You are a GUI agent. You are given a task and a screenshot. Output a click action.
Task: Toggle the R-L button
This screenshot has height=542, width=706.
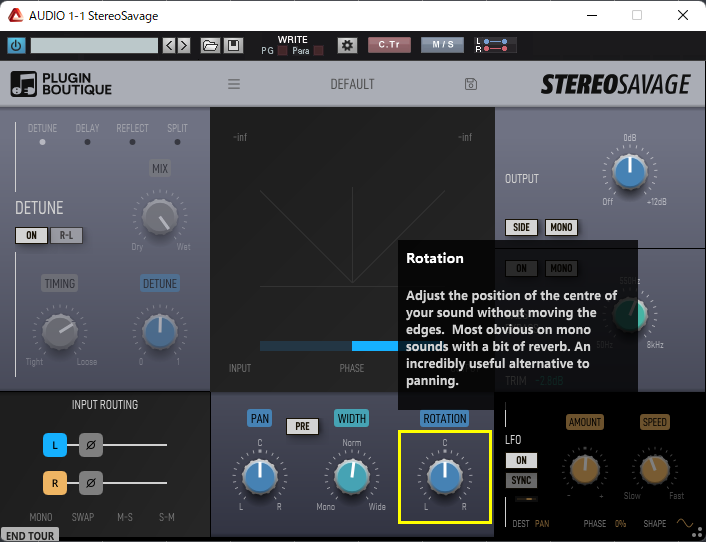click(x=66, y=235)
